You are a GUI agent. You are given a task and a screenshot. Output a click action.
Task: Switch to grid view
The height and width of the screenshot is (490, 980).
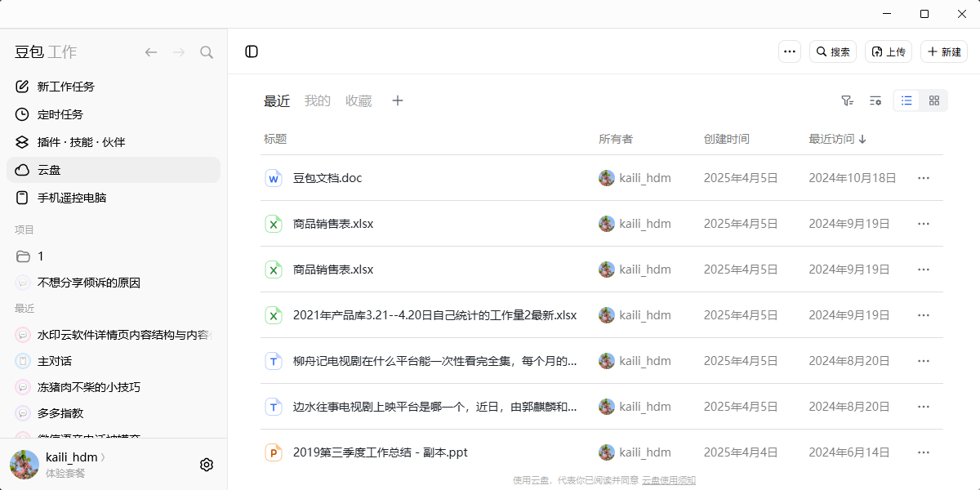(x=934, y=100)
